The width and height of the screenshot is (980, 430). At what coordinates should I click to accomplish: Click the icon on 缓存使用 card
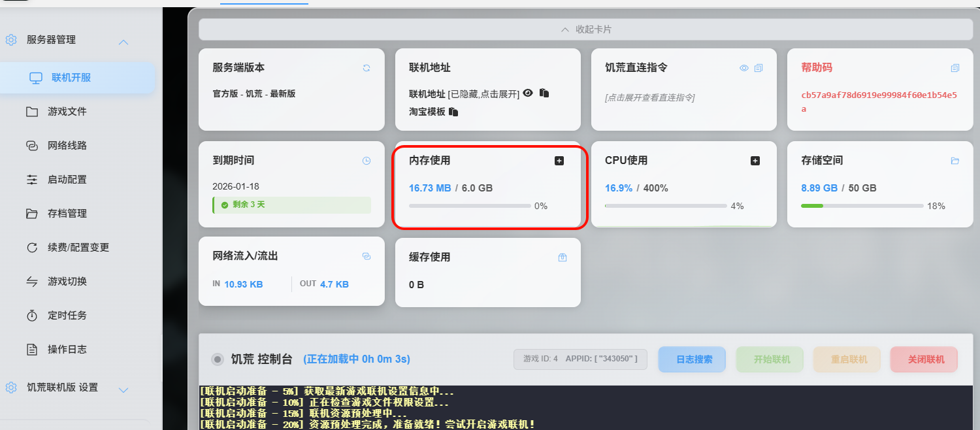(x=563, y=257)
